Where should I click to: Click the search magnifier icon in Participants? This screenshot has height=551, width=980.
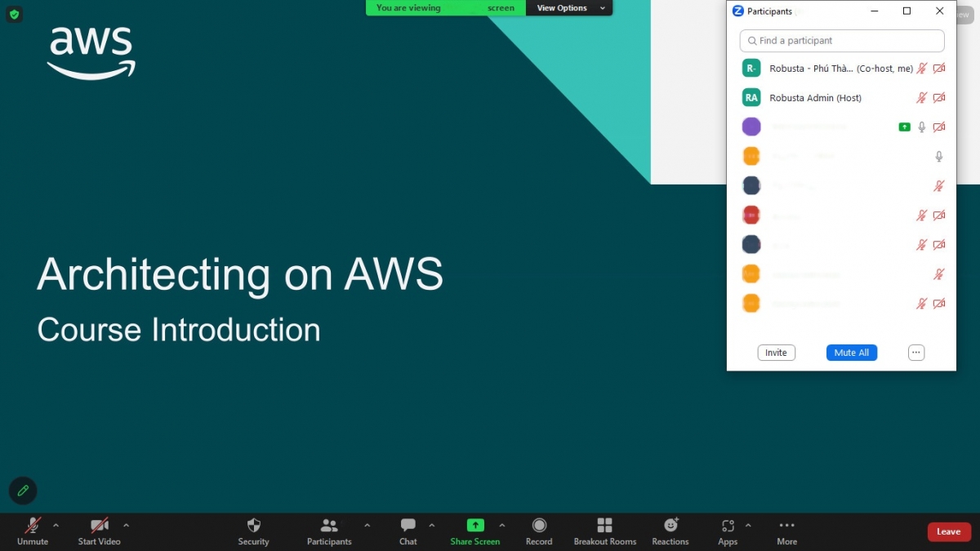tap(752, 41)
